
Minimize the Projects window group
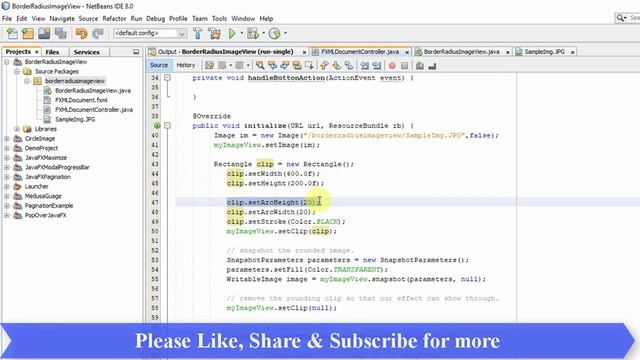[136, 52]
